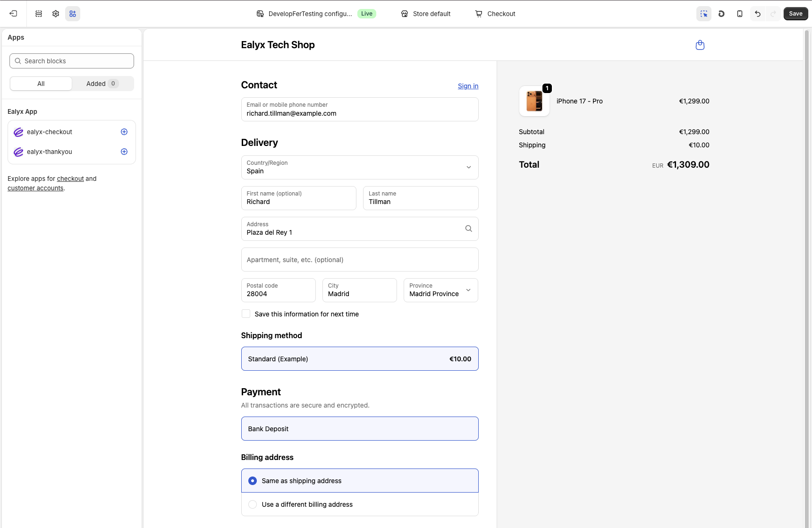The image size is (812, 528).
Task: Click the undo arrow icon
Action: (757, 14)
